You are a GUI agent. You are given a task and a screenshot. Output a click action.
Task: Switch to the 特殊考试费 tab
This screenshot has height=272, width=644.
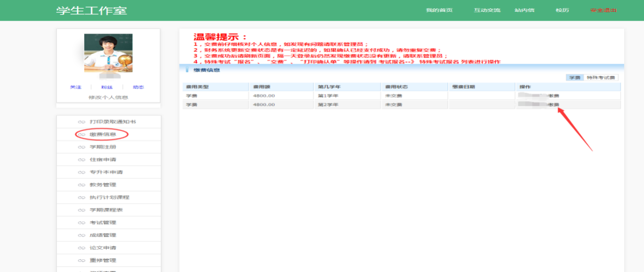tap(601, 78)
